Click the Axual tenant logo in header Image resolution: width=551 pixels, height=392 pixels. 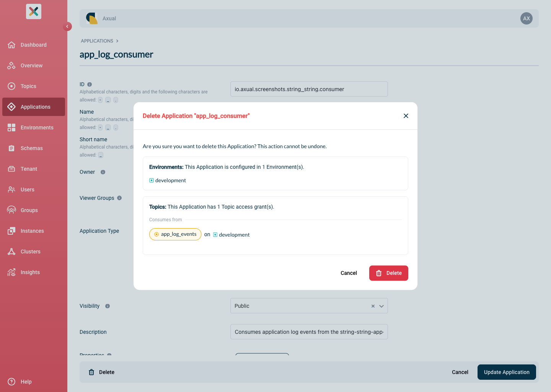tap(92, 18)
